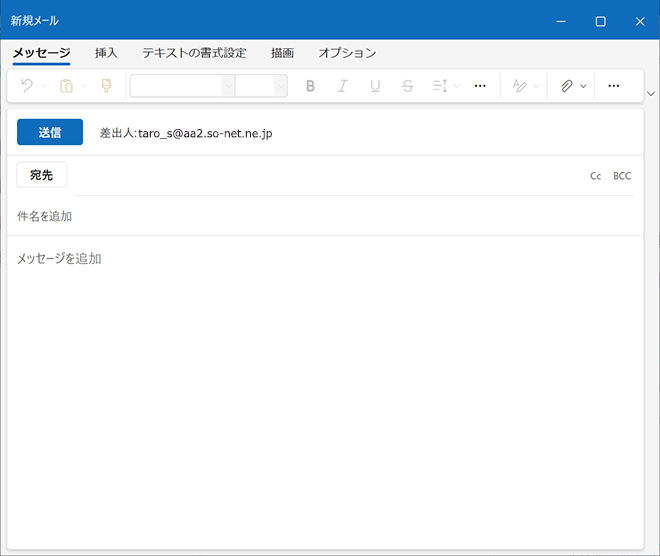Toggle strikethrough formatting
Viewport: 660px width, 556px height.
pos(407,86)
